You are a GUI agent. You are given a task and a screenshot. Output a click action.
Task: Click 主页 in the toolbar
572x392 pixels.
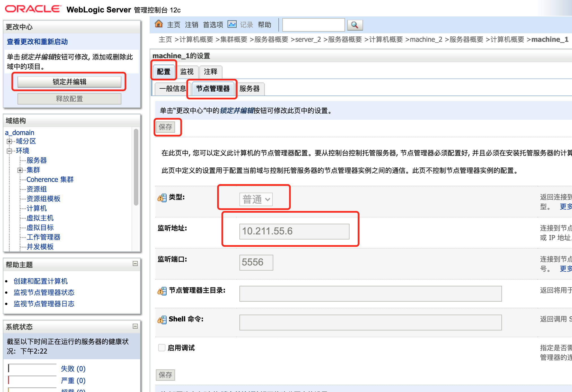pos(174,25)
